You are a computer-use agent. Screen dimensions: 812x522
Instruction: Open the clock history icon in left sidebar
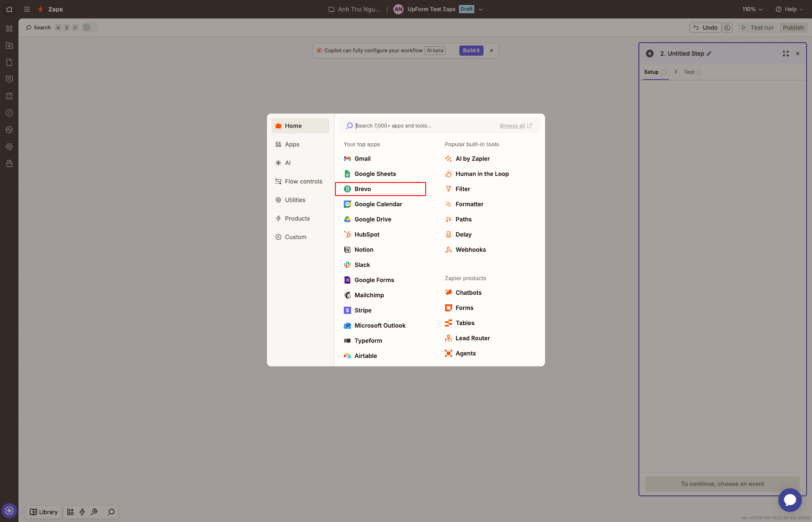9,113
